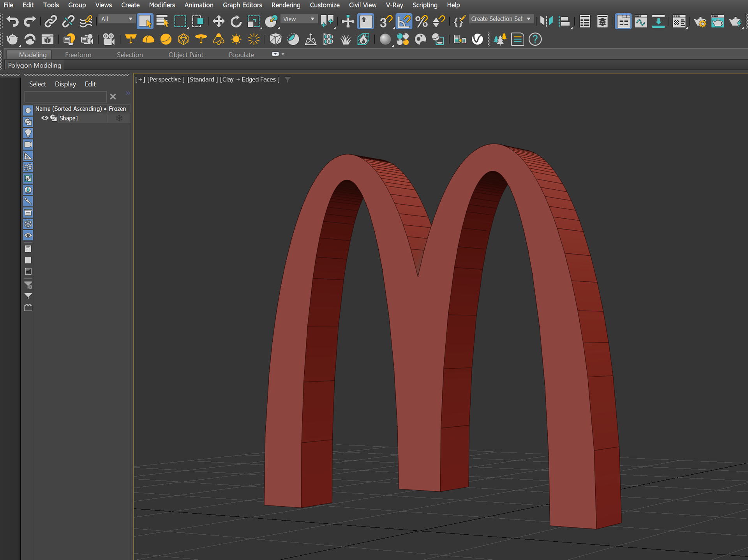
Task: Select the Move transform tool
Action: 218,21
